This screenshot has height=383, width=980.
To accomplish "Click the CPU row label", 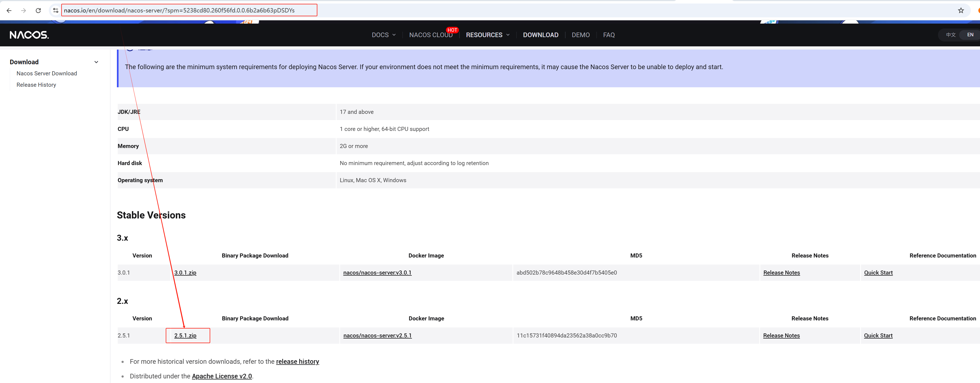I will [x=123, y=129].
